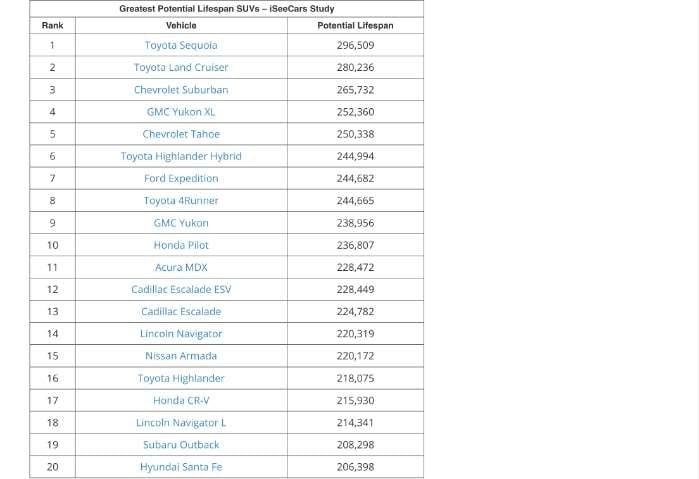Image resolution: width=699 pixels, height=479 pixels.
Task: Open the Nissan Armada link
Action: click(181, 356)
